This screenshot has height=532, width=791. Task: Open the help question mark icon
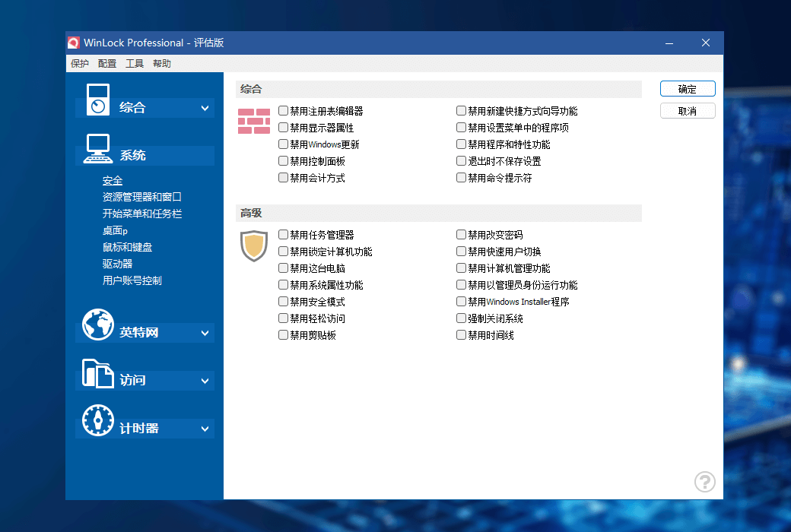click(x=704, y=482)
